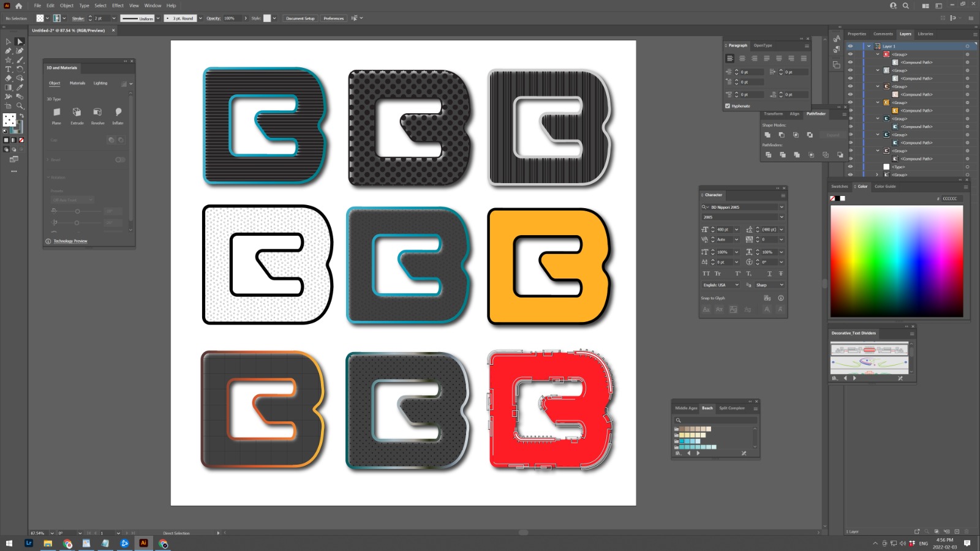
Task: Select the Zoom tool
Action: pos(20,106)
